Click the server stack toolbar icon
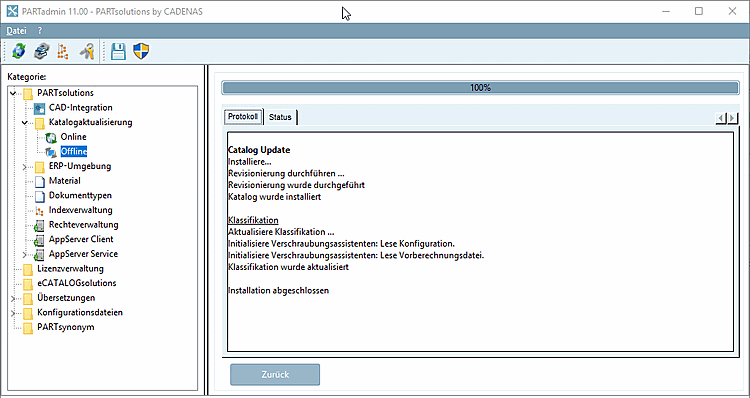This screenshot has width=750, height=398. coord(42,51)
